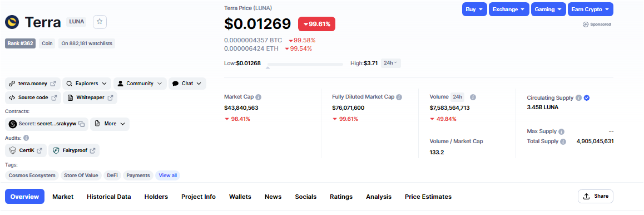Open the Community dropdown
This screenshot has height=215, width=644.
(x=140, y=84)
